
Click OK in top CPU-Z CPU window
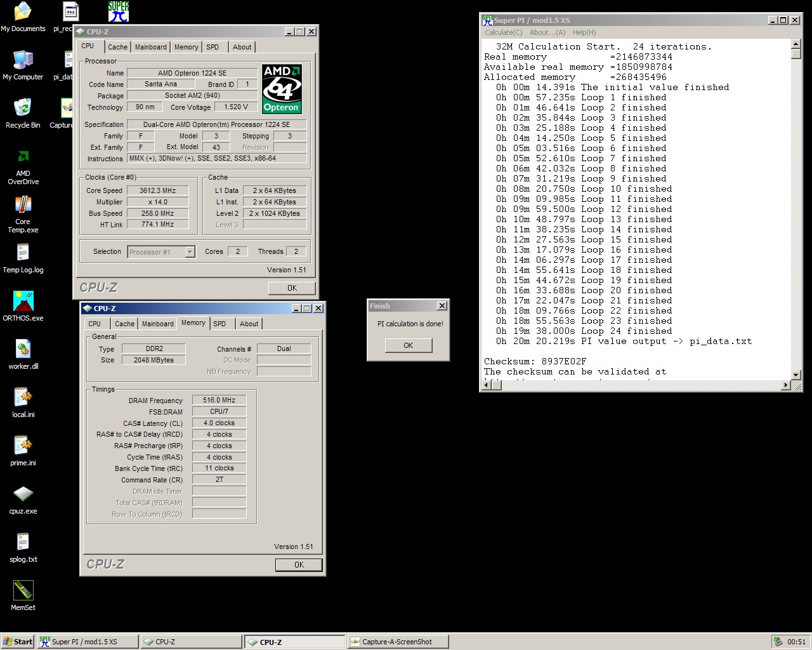(x=292, y=288)
